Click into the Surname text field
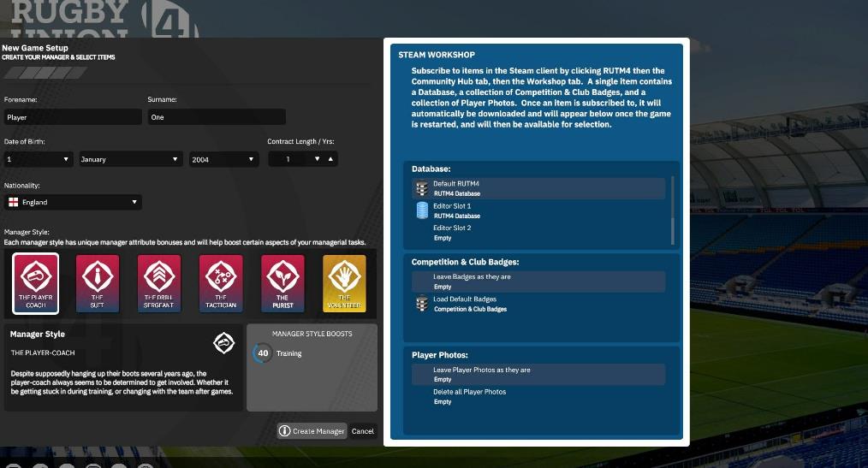The image size is (868, 468). tap(216, 117)
